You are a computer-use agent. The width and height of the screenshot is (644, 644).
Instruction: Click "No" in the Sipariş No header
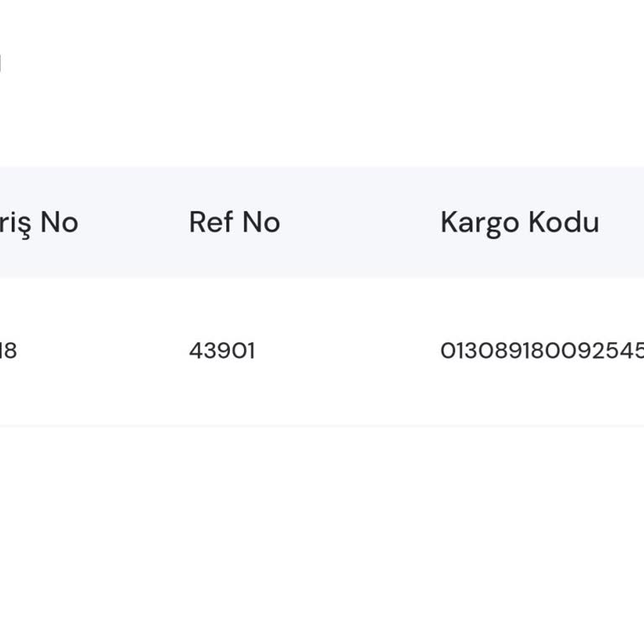pyautogui.click(x=60, y=222)
